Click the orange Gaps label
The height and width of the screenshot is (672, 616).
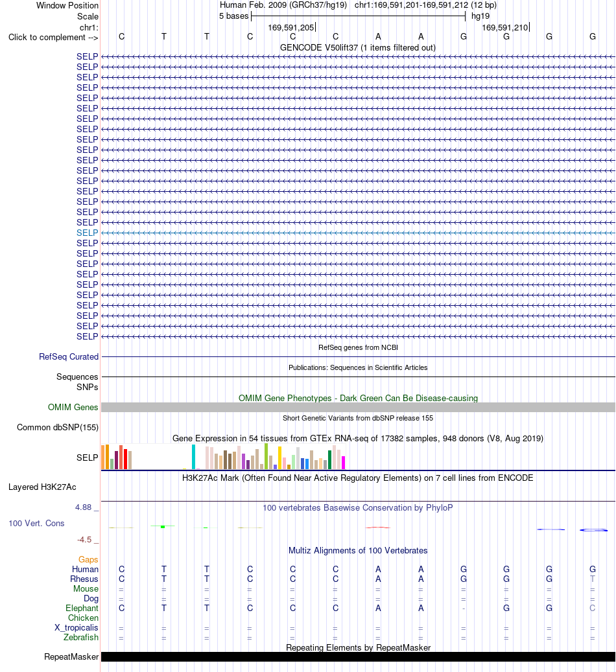(x=88, y=560)
